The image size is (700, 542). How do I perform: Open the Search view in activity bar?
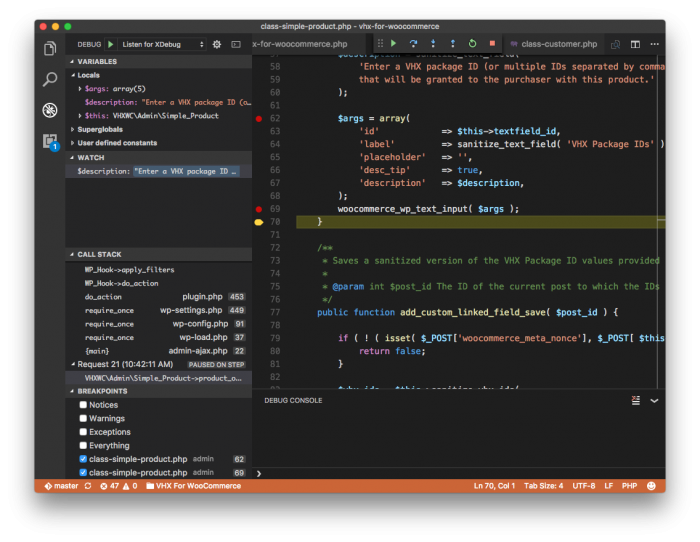click(x=50, y=79)
